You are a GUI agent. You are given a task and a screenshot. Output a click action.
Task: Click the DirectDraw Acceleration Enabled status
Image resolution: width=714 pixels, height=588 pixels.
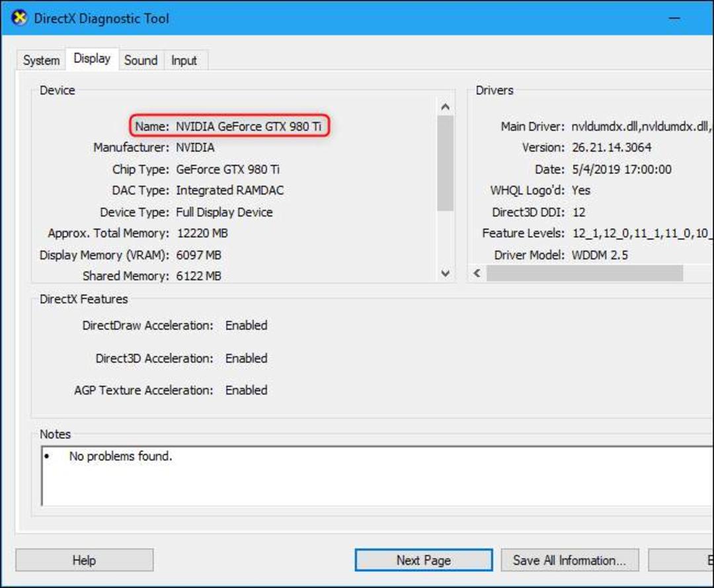click(x=247, y=325)
